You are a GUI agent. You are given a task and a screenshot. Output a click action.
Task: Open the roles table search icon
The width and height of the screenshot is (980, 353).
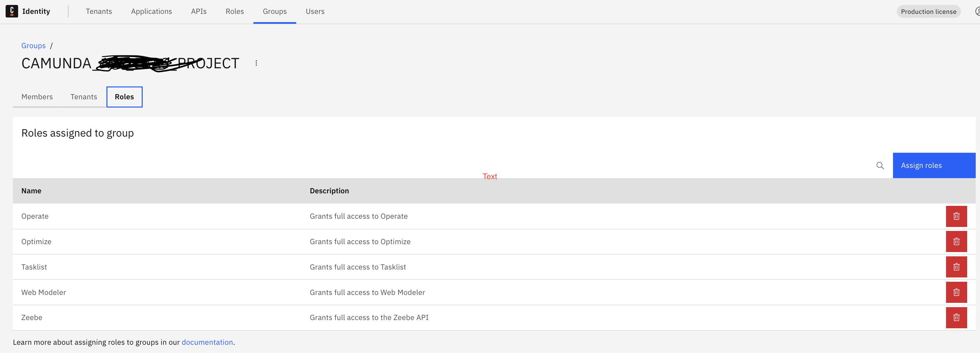pyautogui.click(x=880, y=166)
